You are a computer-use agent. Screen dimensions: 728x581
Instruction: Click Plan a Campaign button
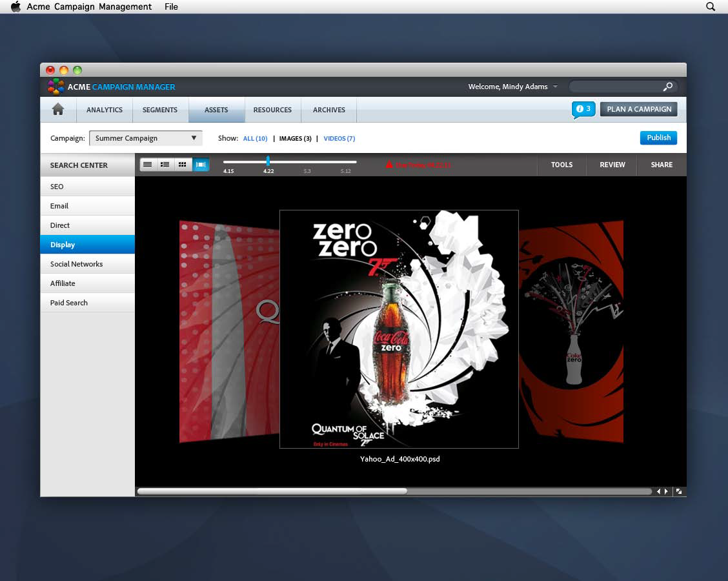click(639, 109)
